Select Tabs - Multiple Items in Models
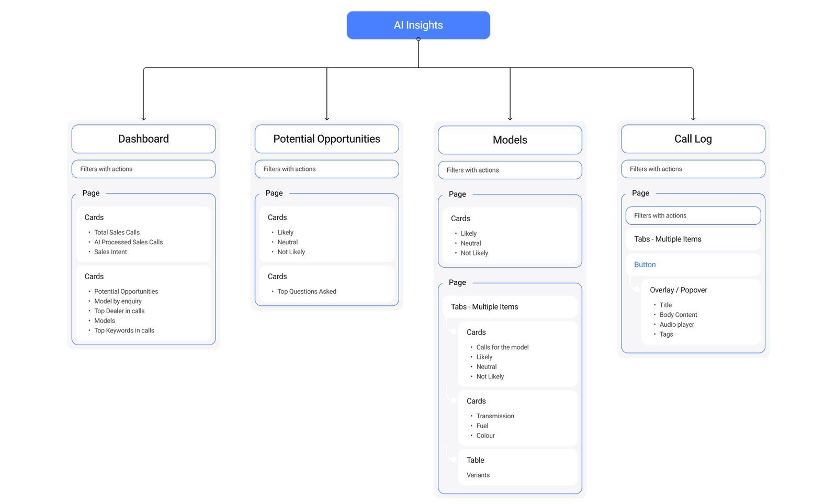 (x=484, y=307)
